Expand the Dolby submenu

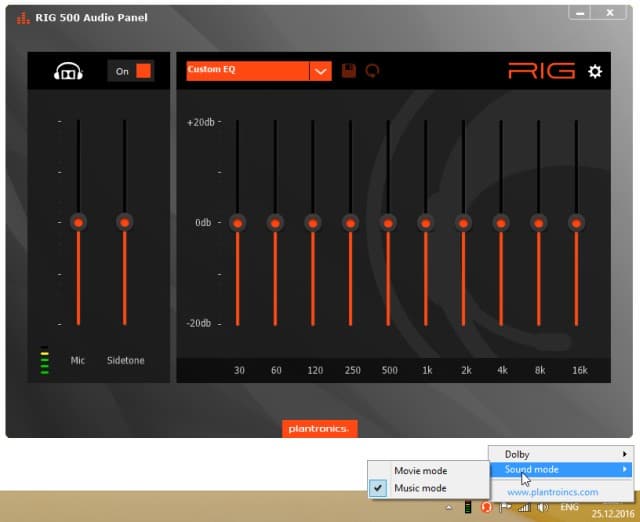click(561, 454)
